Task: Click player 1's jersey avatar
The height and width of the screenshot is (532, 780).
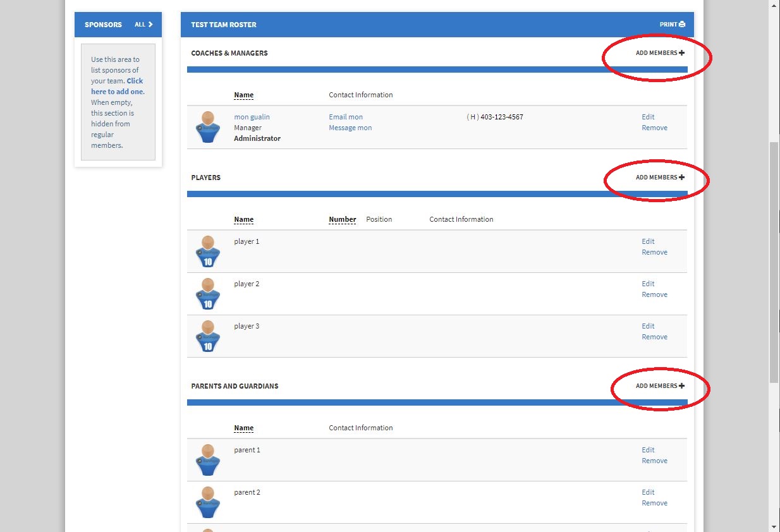Action: click(208, 251)
